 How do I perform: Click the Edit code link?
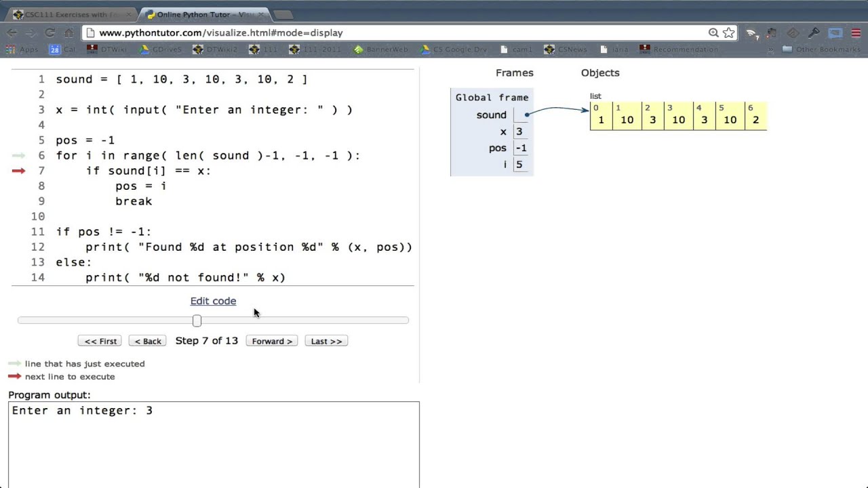point(213,301)
